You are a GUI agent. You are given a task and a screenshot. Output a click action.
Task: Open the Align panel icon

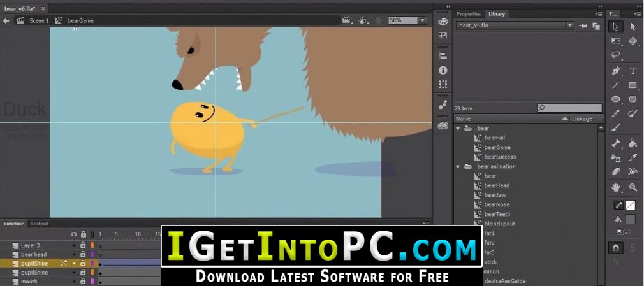[443, 56]
